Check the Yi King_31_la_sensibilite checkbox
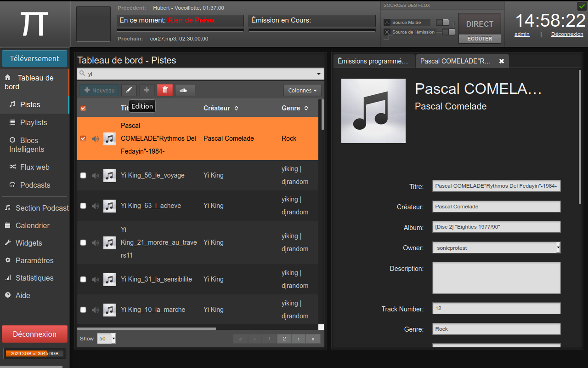Viewport: 588px width, 368px height. 83,279
